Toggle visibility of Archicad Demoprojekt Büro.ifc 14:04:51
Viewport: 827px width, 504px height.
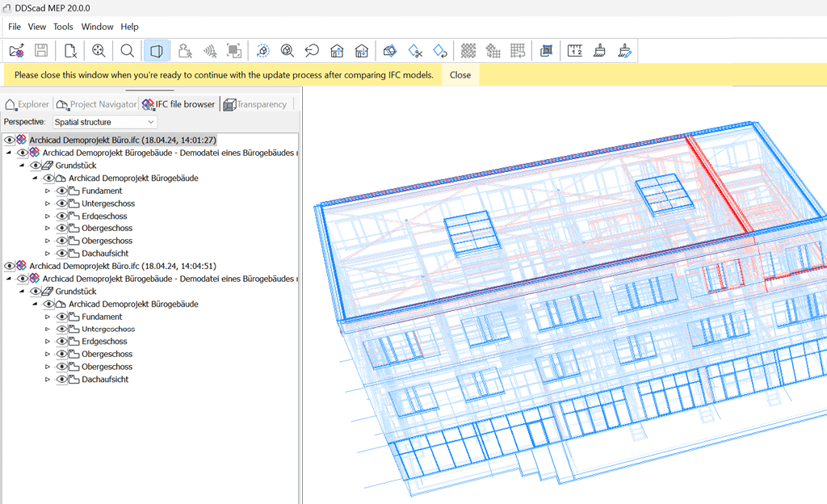pos(10,266)
